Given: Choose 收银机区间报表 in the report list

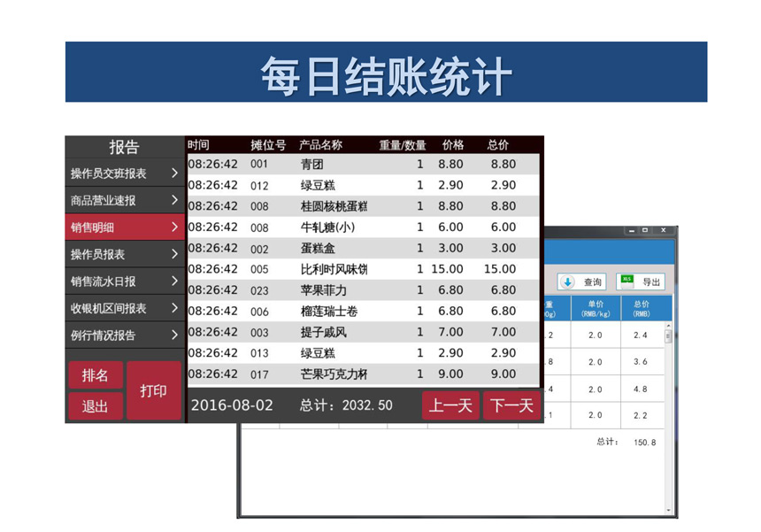Looking at the screenshot, I should tap(124, 309).
